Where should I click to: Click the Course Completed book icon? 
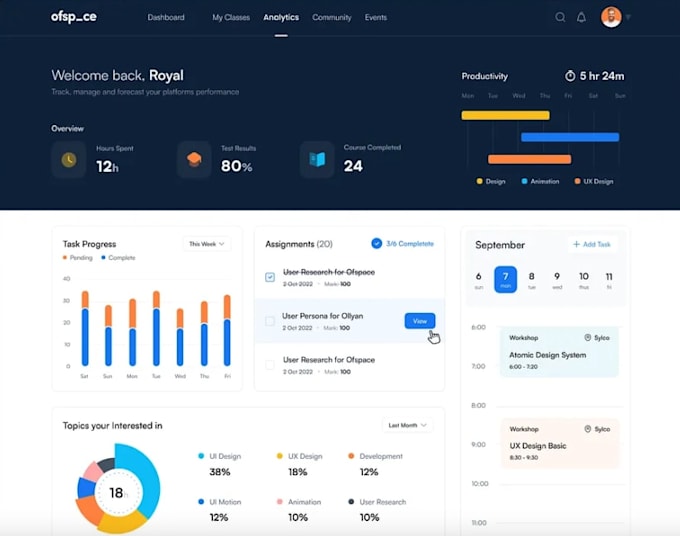tap(317, 160)
